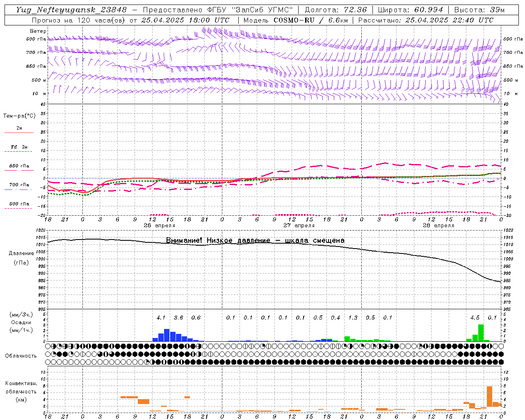
Task: Click the (км) unit label
Action: click(21, 399)
